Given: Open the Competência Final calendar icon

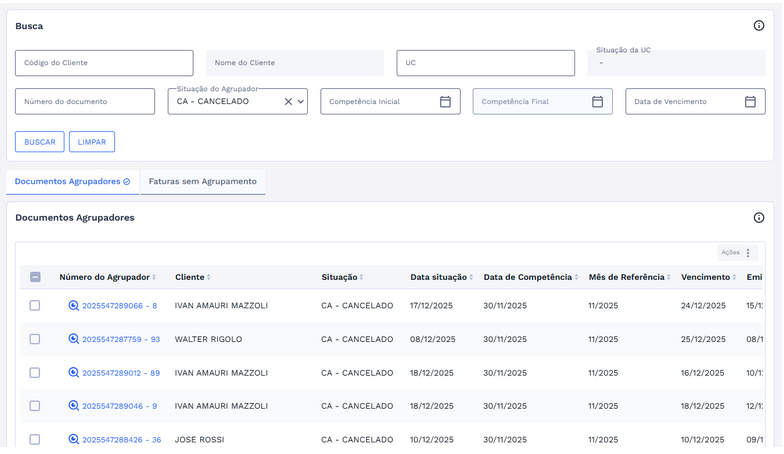Looking at the screenshot, I should tap(597, 102).
